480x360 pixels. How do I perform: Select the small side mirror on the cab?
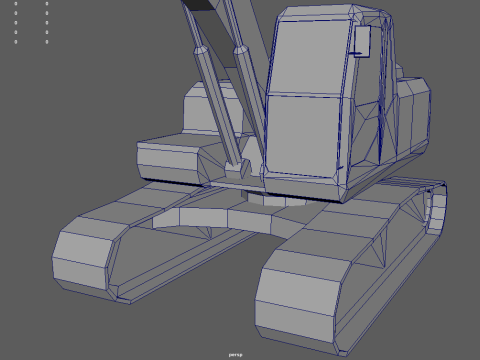[363, 41]
